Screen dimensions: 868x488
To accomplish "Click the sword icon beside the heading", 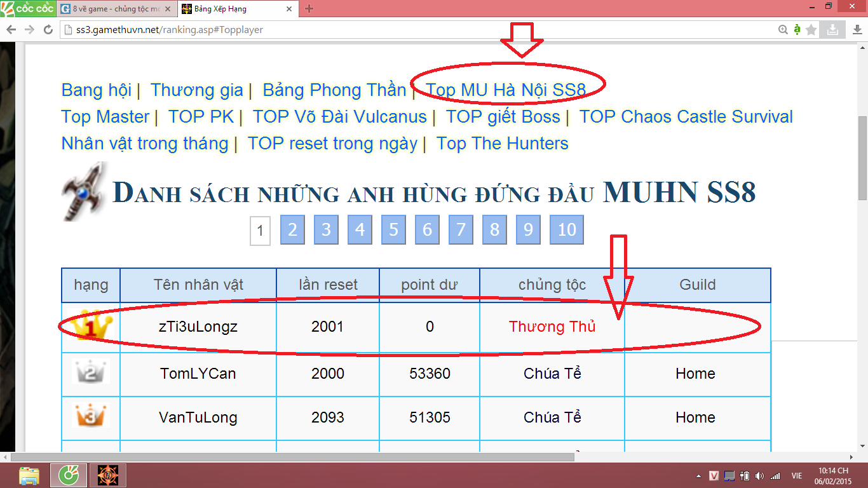I will tap(84, 191).
